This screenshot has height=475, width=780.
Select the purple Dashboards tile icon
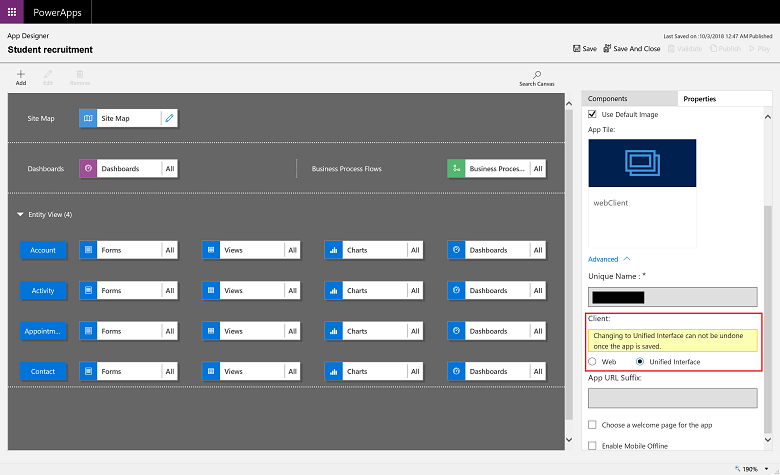pyautogui.click(x=89, y=169)
